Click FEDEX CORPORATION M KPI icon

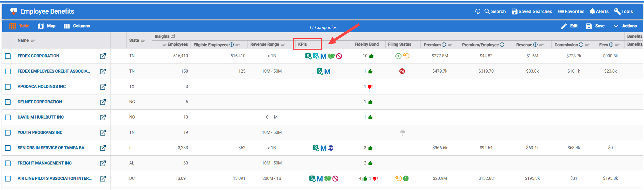pos(323,56)
